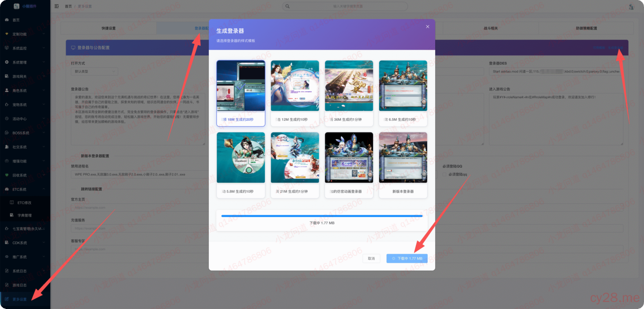Click the download progress bar
The width and height of the screenshot is (644, 309).
click(321, 215)
